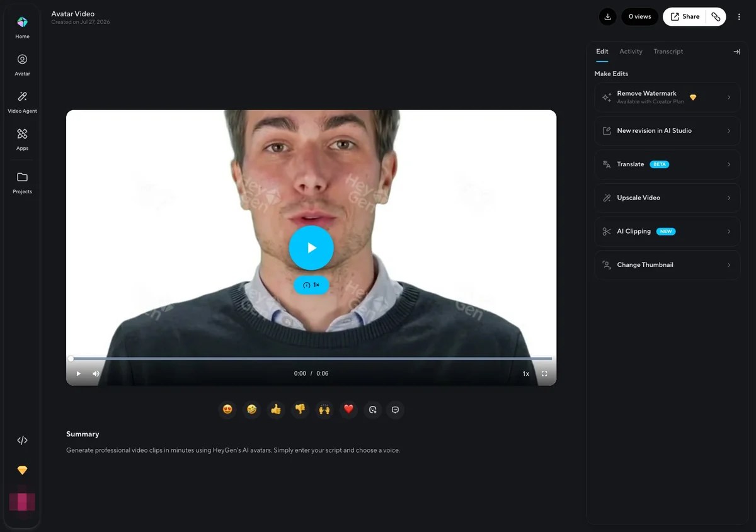
Task: React with thumbs up emoji
Action: click(x=276, y=410)
